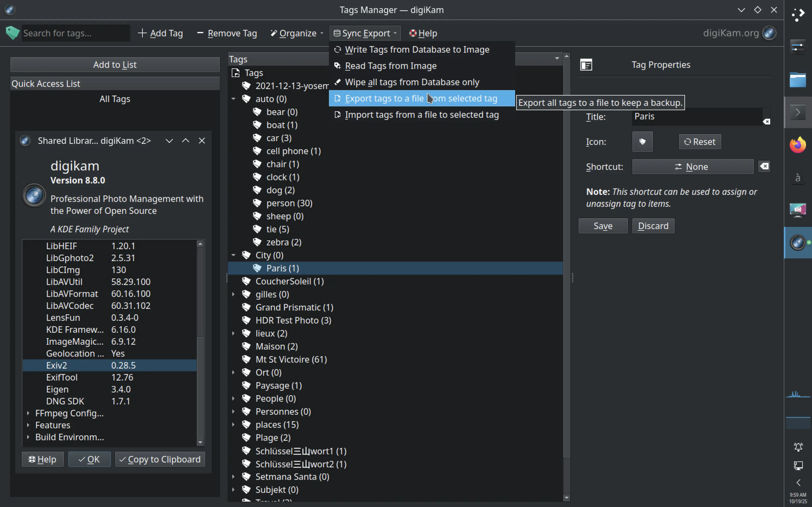Click the Tag Properties panel icon
This screenshot has height=507, width=812.
(x=586, y=64)
